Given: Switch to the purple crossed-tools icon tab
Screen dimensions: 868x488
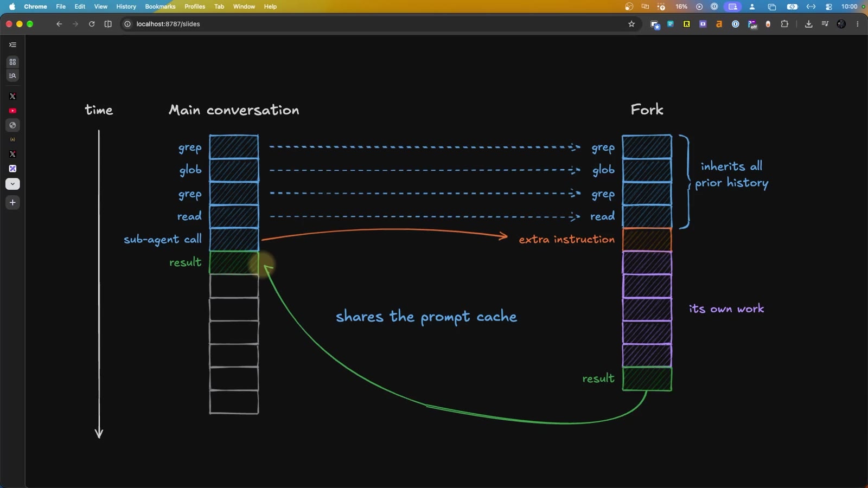Looking at the screenshot, I should 12,169.
